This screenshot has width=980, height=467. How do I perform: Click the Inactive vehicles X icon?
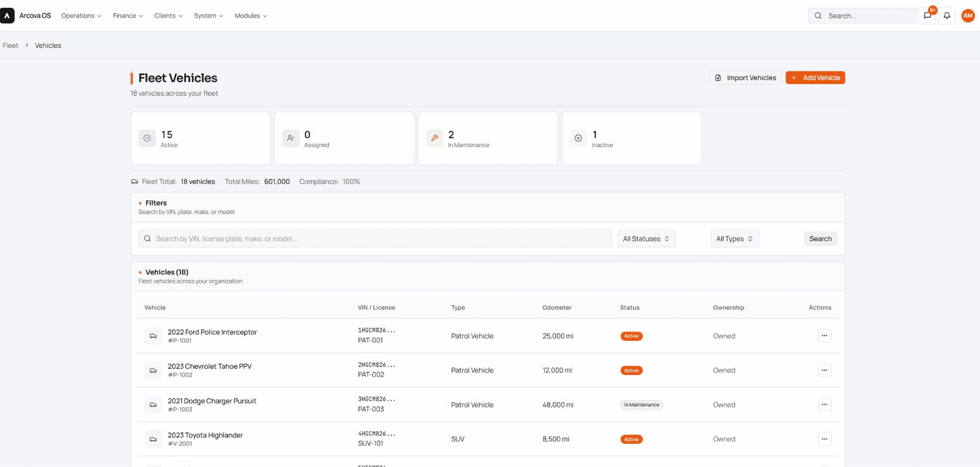tap(578, 138)
